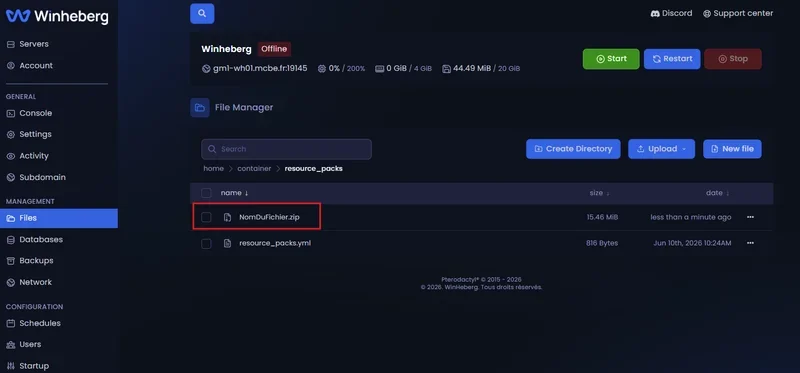This screenshot has width=800, height=373.
Task: Click the Create Directory button
Action: (573, 149)
